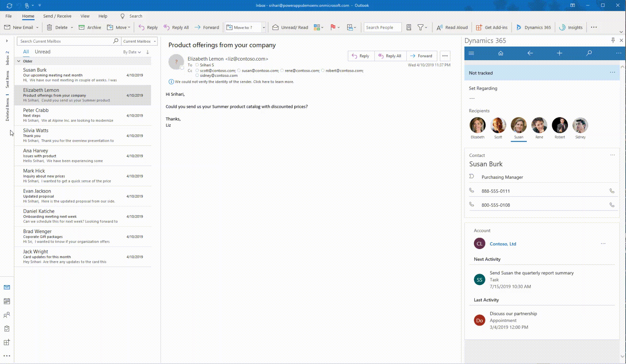This screenshot has width=626, height=364.
Task: Open By Date sort dropdown
Action: point(132,52)
